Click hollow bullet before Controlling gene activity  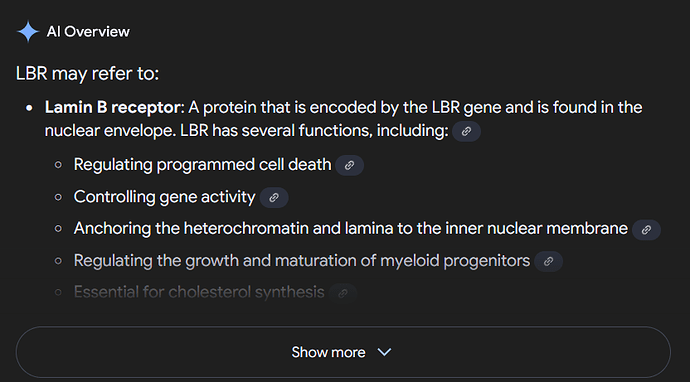(58, 197)
